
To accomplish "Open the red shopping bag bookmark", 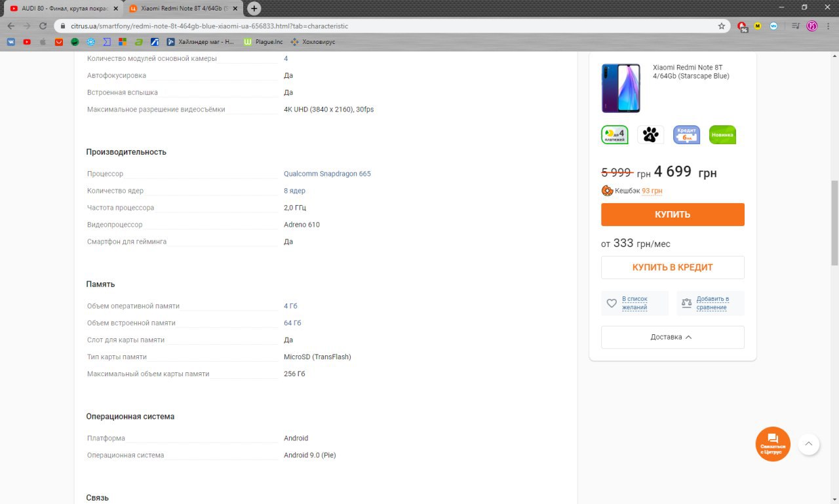I will tap(59, 42).
